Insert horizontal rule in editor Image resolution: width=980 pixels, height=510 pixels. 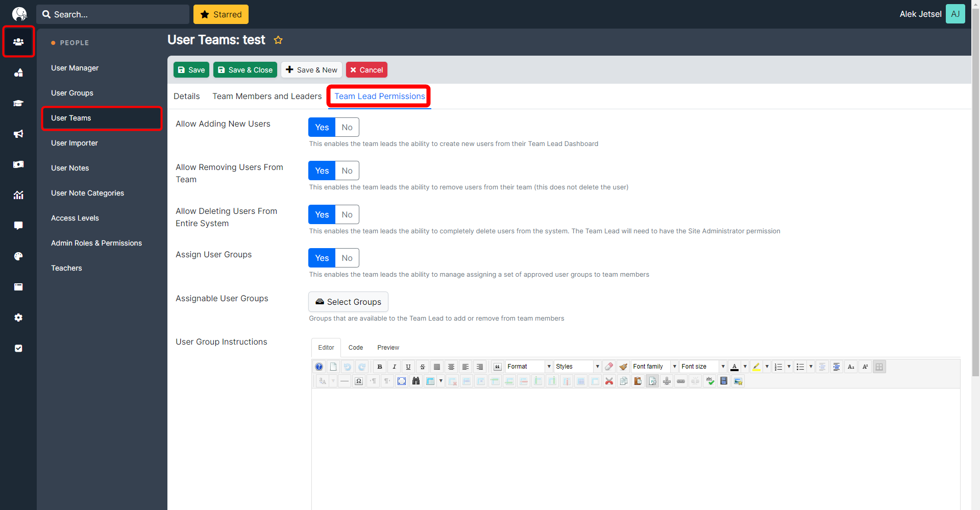point(345,381)
